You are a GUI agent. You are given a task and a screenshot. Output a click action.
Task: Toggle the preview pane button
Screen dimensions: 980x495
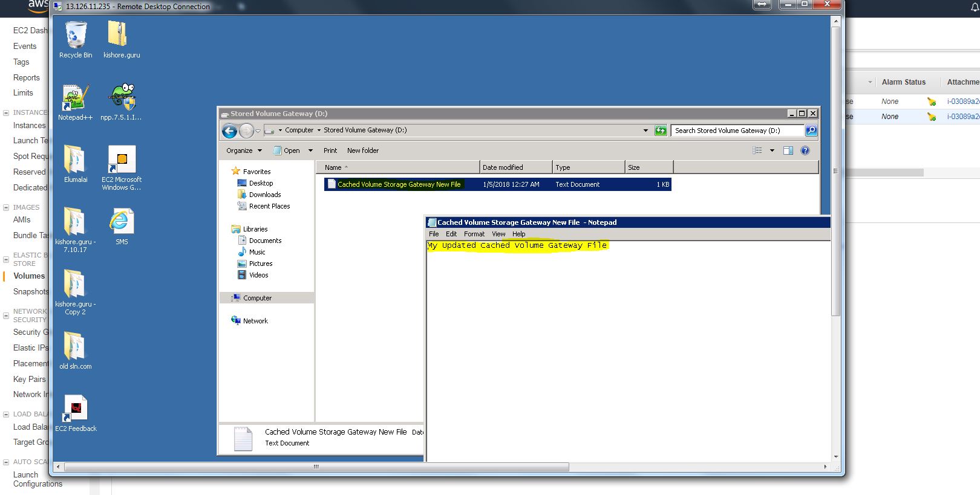pos(788,150)
